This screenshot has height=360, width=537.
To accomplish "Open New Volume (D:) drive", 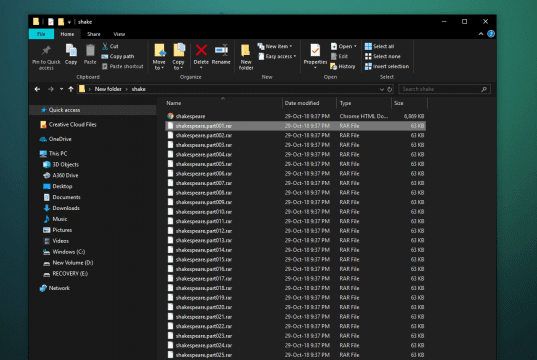I will click(x=68, y=263).
